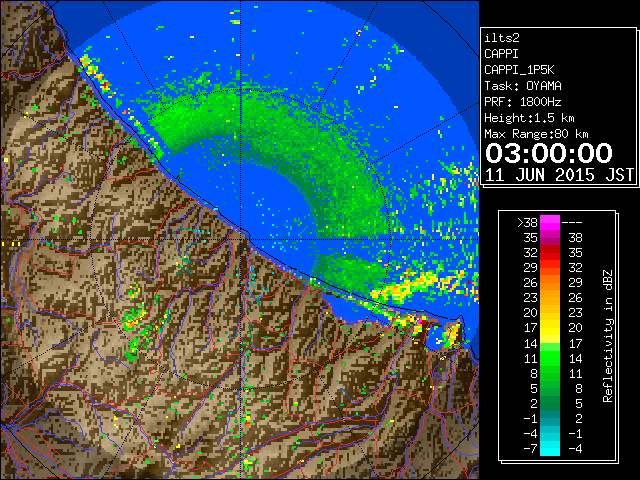Click the >38 label on the legend
The height and width of the screenshot is (480, 640).
pyautogui.click(x=527, y=222)
